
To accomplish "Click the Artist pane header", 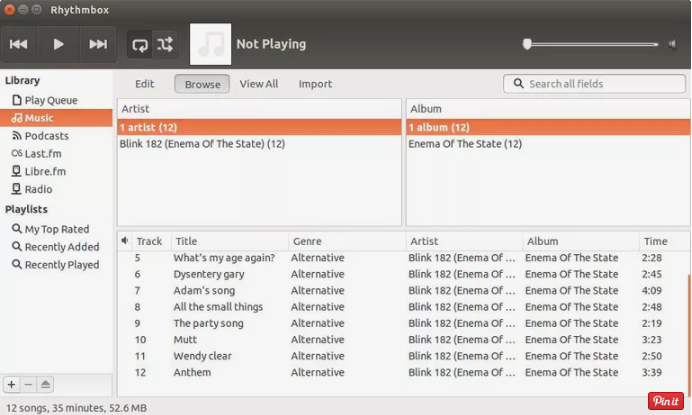I will [259, 109].
